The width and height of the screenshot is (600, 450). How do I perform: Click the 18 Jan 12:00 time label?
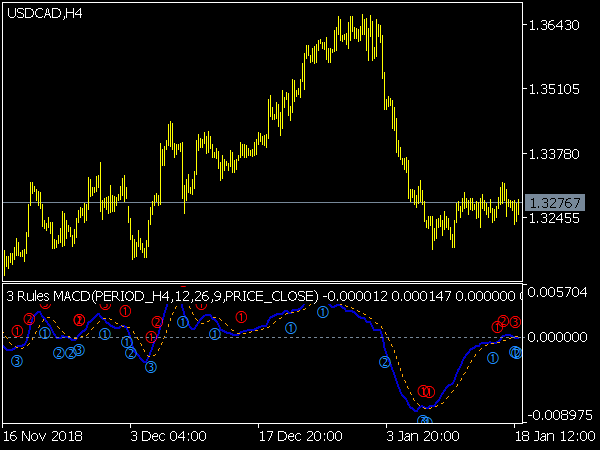pos(555,436)
